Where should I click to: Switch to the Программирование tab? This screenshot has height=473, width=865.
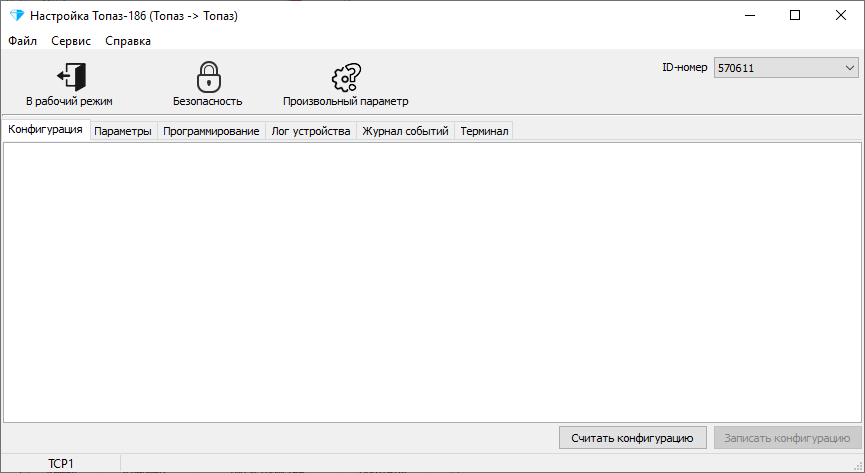click(x=211, y=131)
